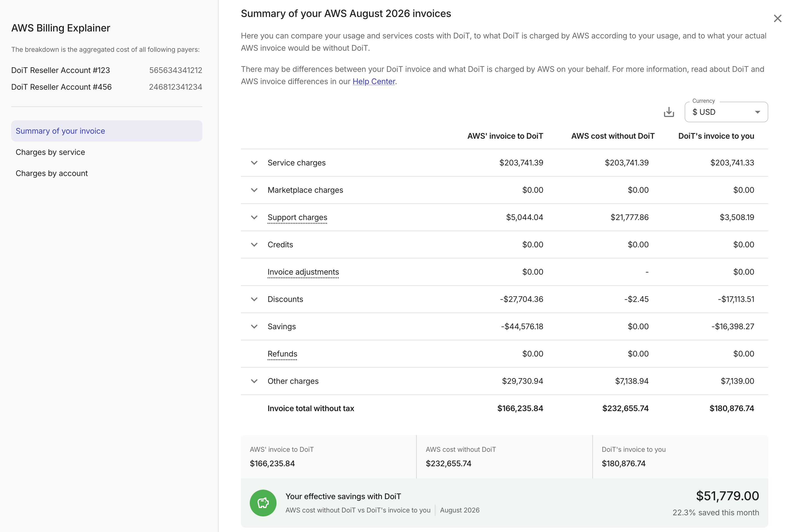This screenshot has height=532, width=790.
Task: Click DoiT Reseller Account #123
Action: coord(60,70)
